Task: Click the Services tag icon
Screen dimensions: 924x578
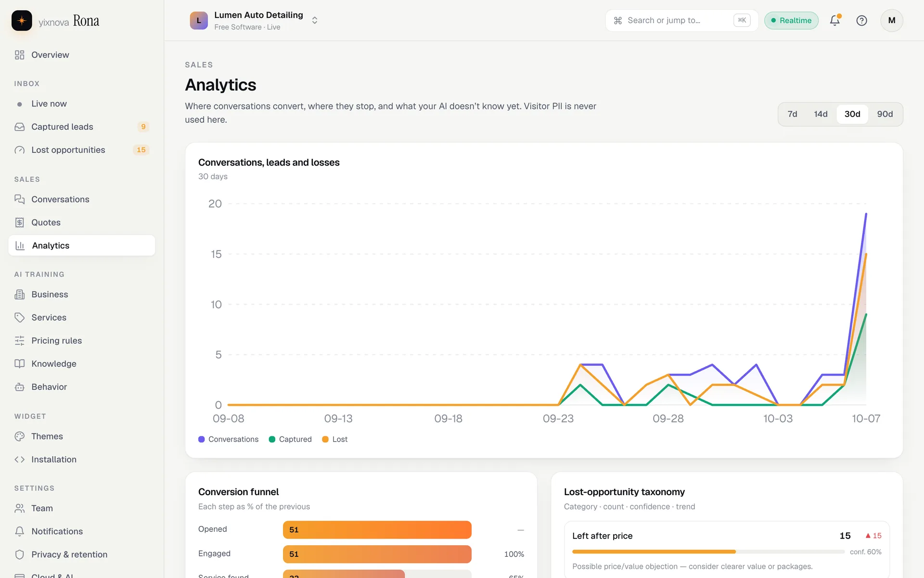Action: click(19, 317)
